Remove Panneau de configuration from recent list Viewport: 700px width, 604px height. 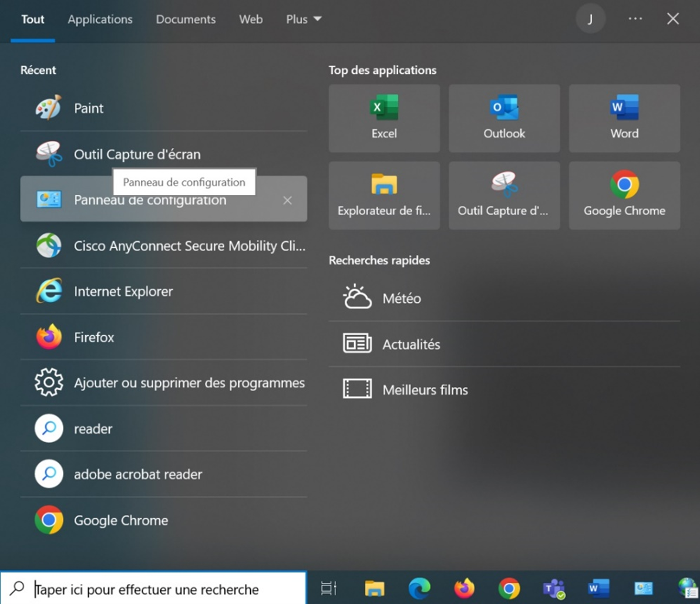coord(287,201)
